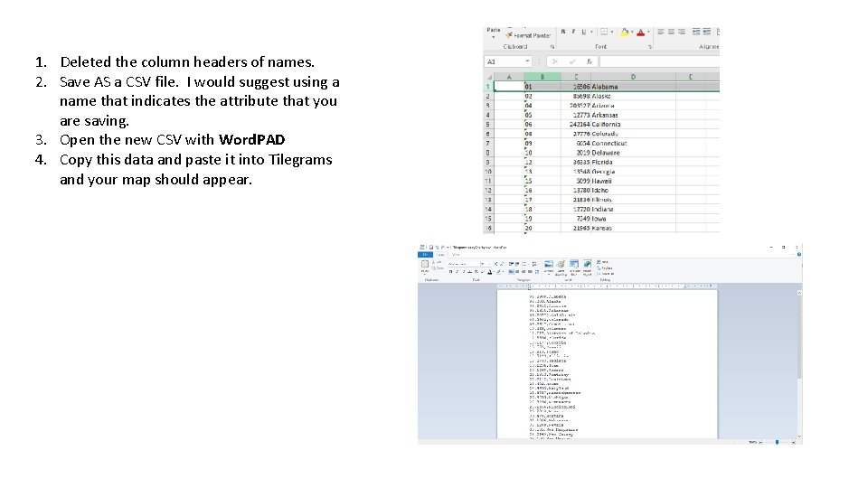Toggle WordPad Bold button
This screenshot has height=488, width=868.
tap(450, 272)
